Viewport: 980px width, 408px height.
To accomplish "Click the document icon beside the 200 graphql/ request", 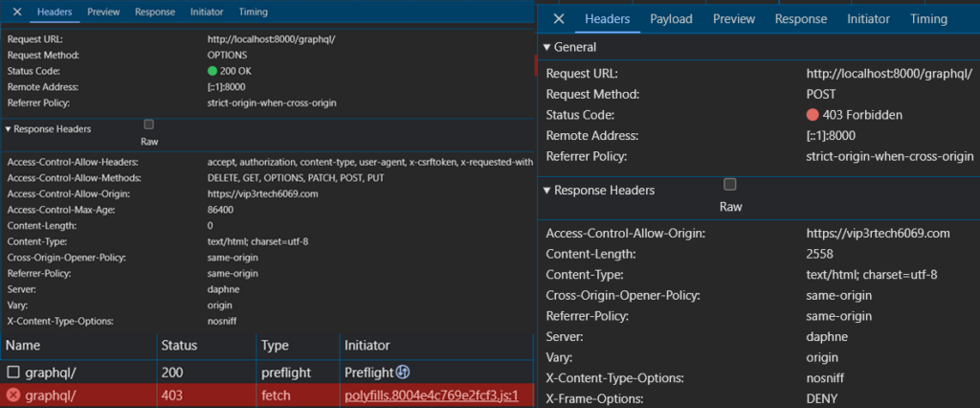I will coord(13,372).
